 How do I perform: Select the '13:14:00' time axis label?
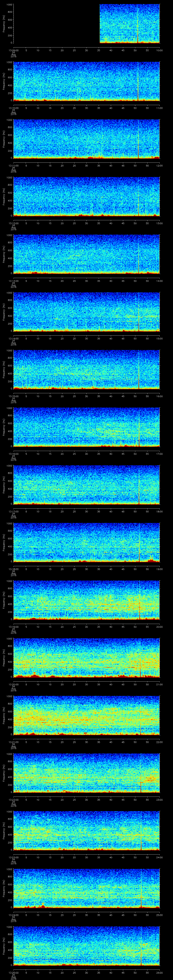(x=14, y=339)
